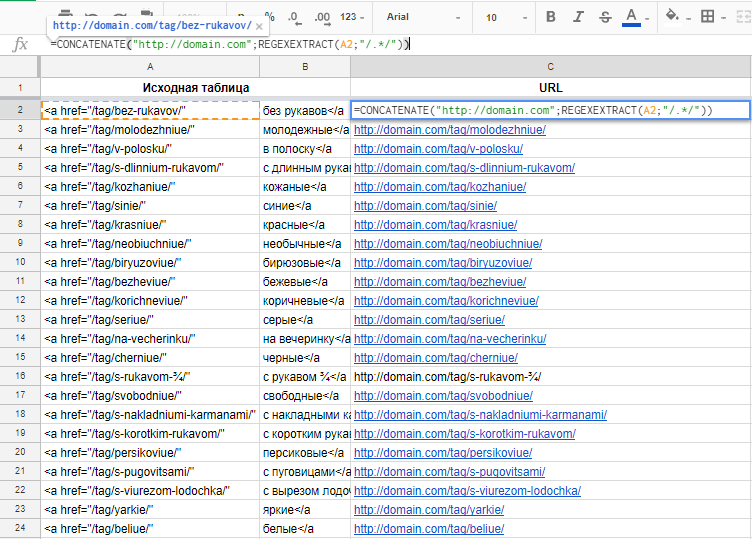Open the biryuzoviue link
Screen dimensions: 752x539
443,263
